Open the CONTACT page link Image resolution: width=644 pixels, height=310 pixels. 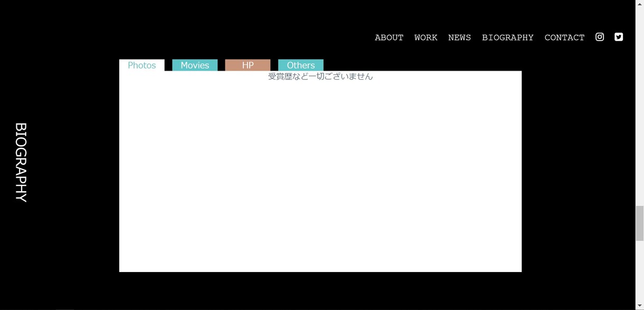pyautogui.click(x=564, y=37)
